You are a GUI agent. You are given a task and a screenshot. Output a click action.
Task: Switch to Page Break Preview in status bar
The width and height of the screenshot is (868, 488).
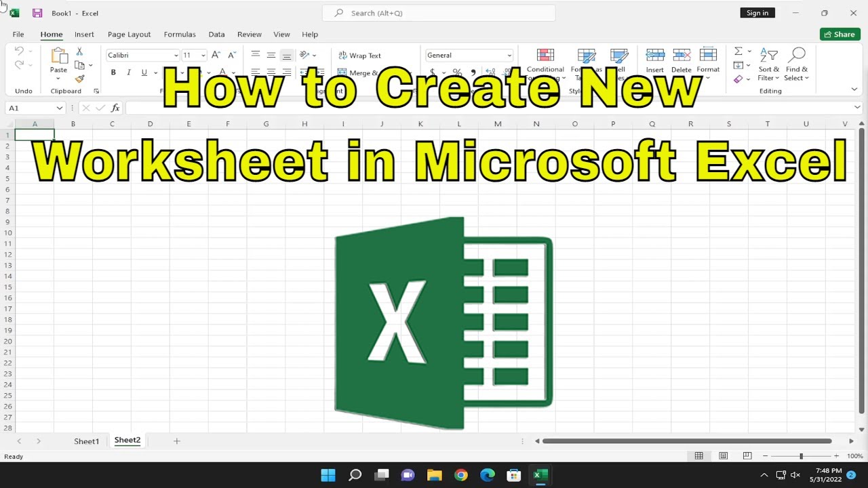coord(747,456)
